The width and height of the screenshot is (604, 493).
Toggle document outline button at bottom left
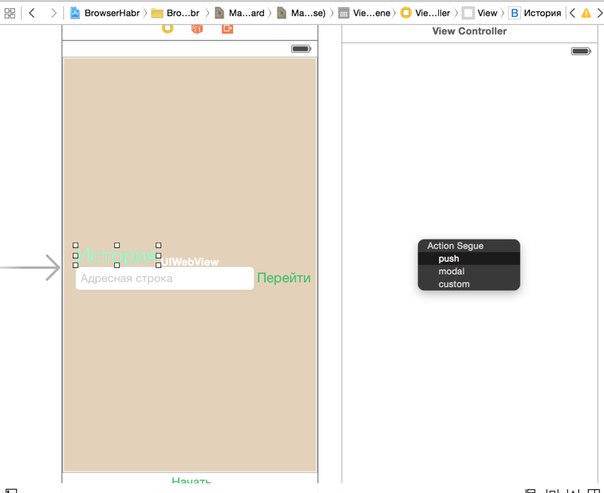11,491
